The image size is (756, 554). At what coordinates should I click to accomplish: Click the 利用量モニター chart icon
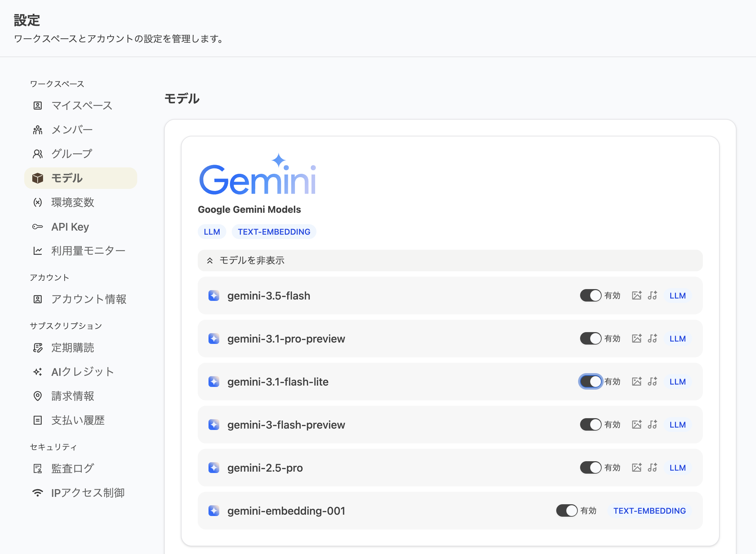38,251
